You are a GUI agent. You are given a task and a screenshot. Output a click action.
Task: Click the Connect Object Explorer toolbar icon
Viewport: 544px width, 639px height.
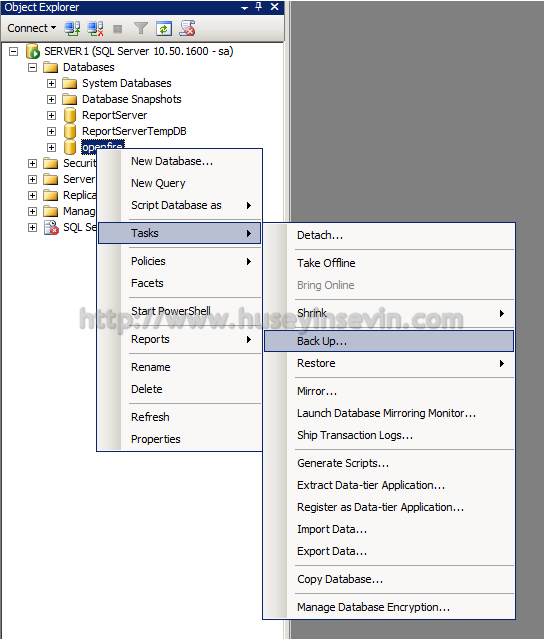[72, 29]
